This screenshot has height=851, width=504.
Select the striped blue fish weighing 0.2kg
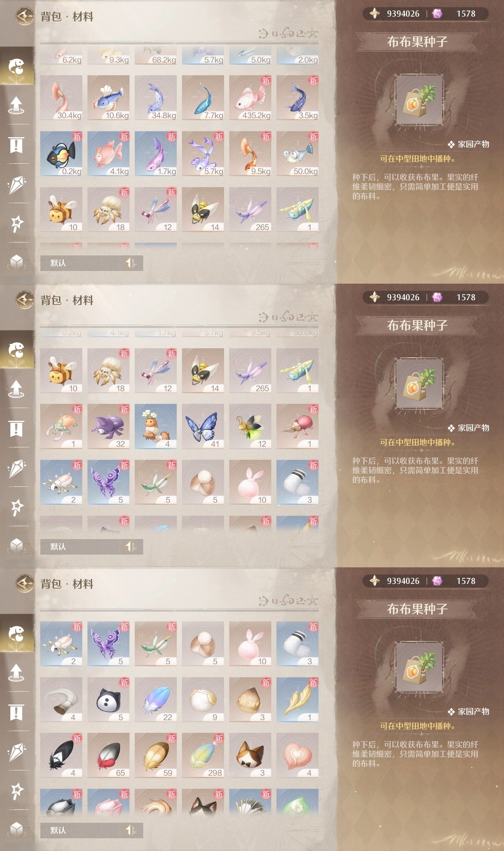(x=61, y=154)
